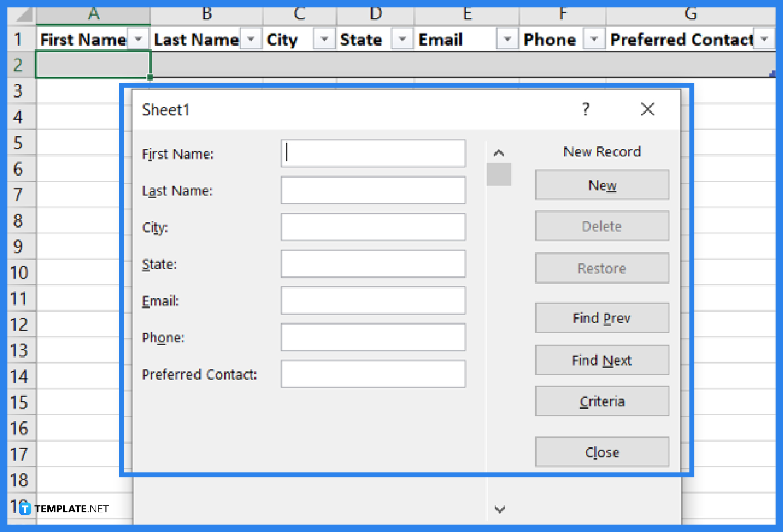Open the Email column filter dropdown

click(x=507, y=39)
